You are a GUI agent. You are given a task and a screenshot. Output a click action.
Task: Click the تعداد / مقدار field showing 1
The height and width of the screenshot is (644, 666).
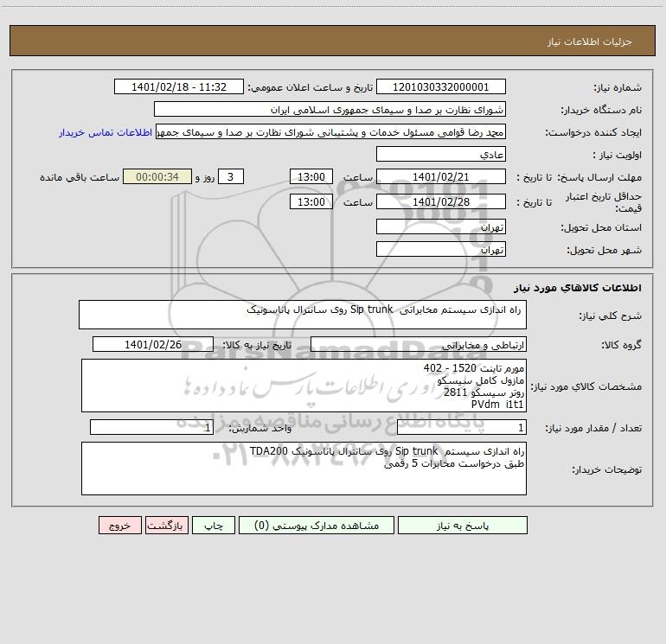pyautogui.click(x=462, y=427)
